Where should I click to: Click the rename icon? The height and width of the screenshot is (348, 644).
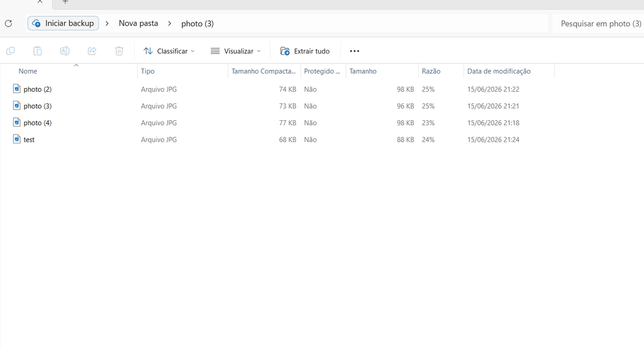(65, 51)
